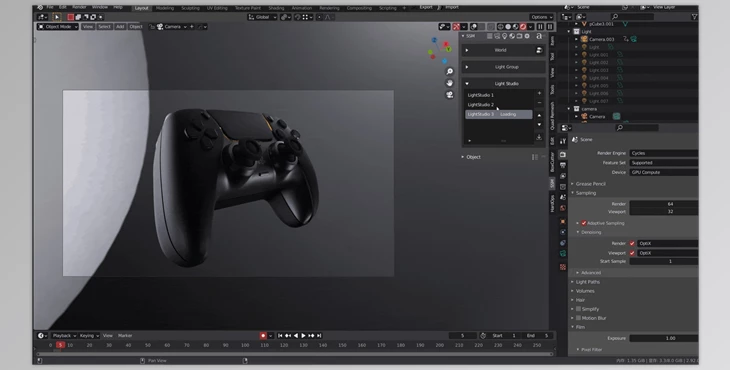The height and width of the screenshot is (370, 730).
Task: Click the download icon below Light Studio list
Action: 539,137
